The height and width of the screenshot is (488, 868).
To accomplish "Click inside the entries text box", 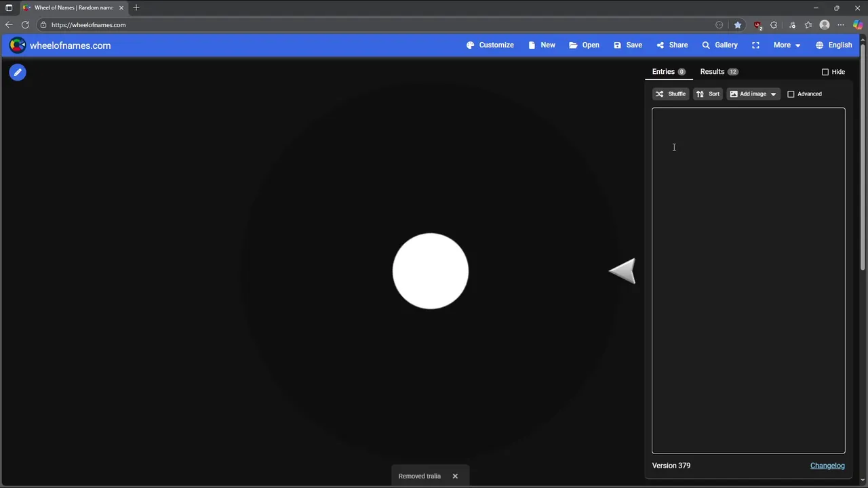I will click(x=749, y=281).
